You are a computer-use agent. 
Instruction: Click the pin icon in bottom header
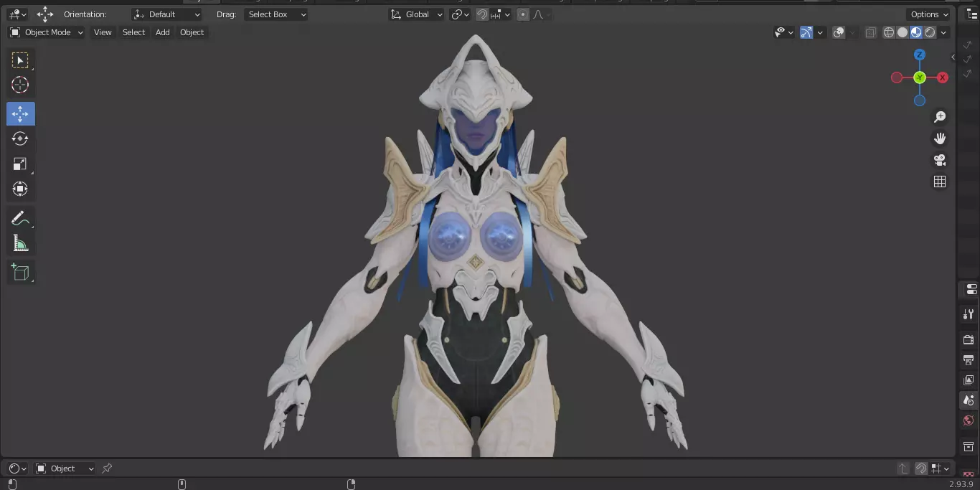[107, 468]
